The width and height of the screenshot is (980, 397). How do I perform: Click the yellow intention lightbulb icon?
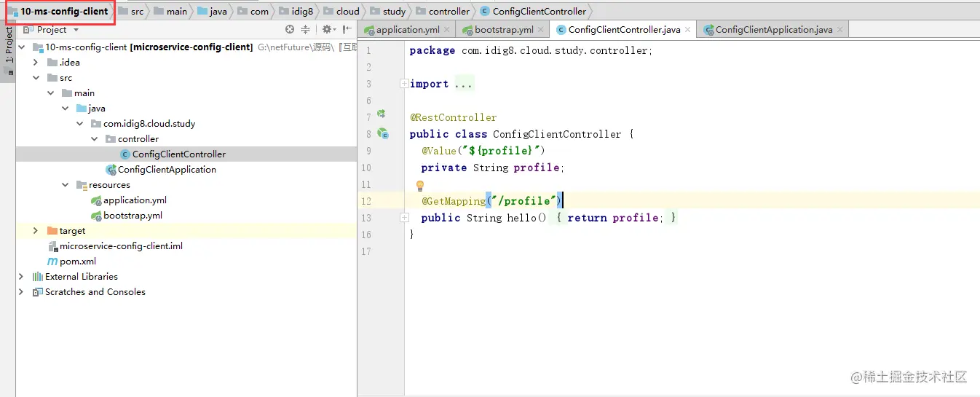point(419,186)
